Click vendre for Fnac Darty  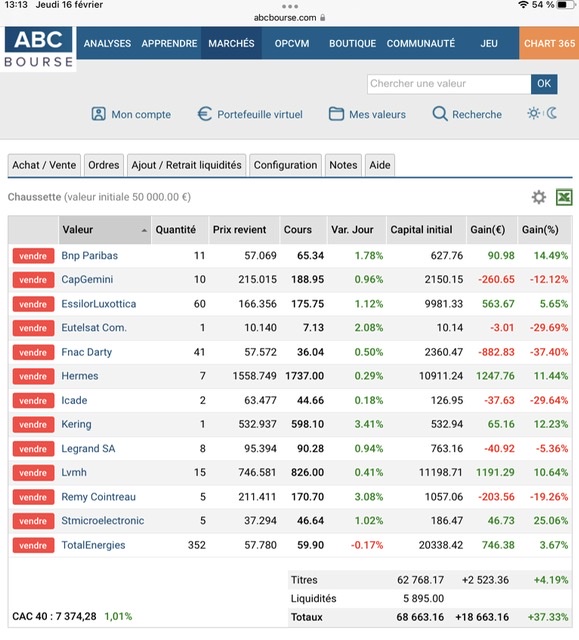pyautogui.click(x=33, y=352)
